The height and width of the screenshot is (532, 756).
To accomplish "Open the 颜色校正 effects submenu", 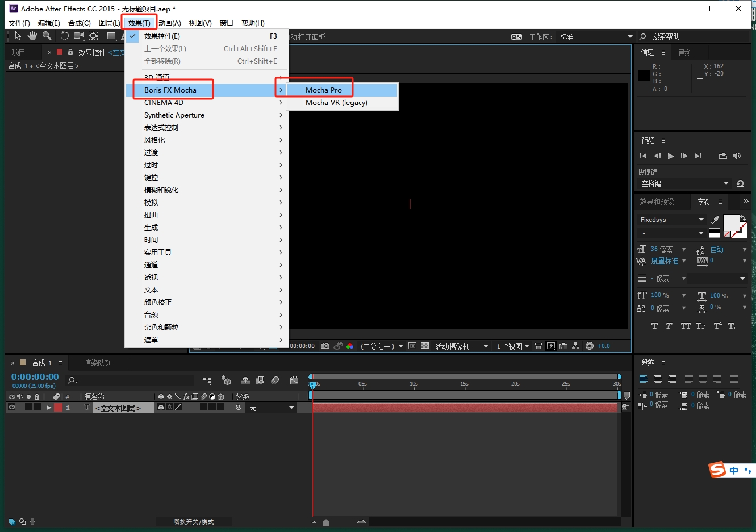I will point(207,303).
